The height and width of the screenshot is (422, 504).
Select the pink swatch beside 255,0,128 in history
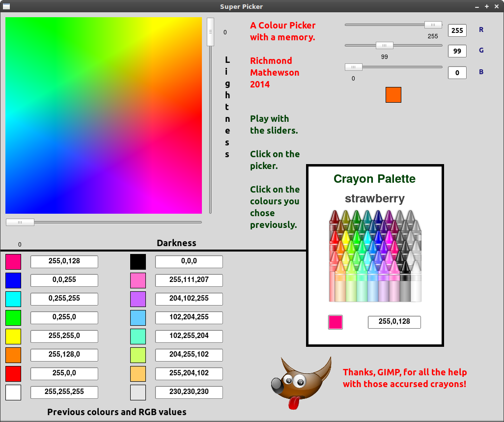tap(13, 262)
